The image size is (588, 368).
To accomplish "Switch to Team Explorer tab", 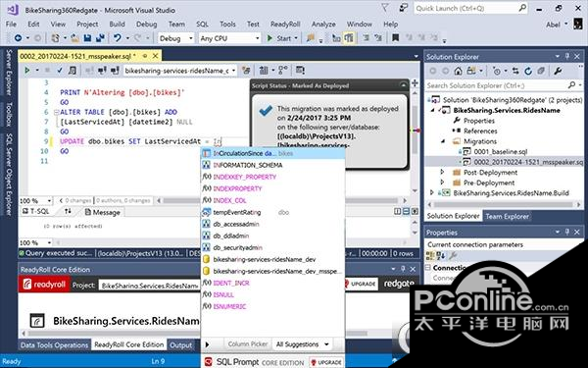I will 507,216.
